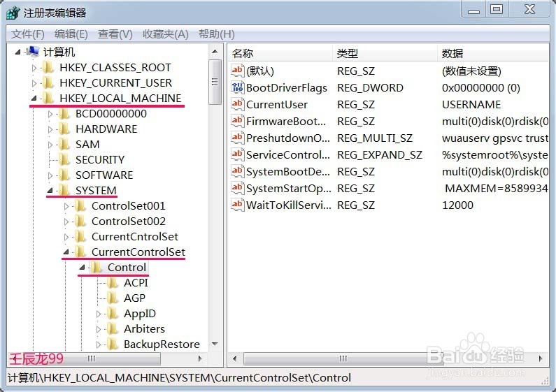Screen dimensions: 556x392
Task: Click FirmwareBoot... string value icon
Action: 237,121
